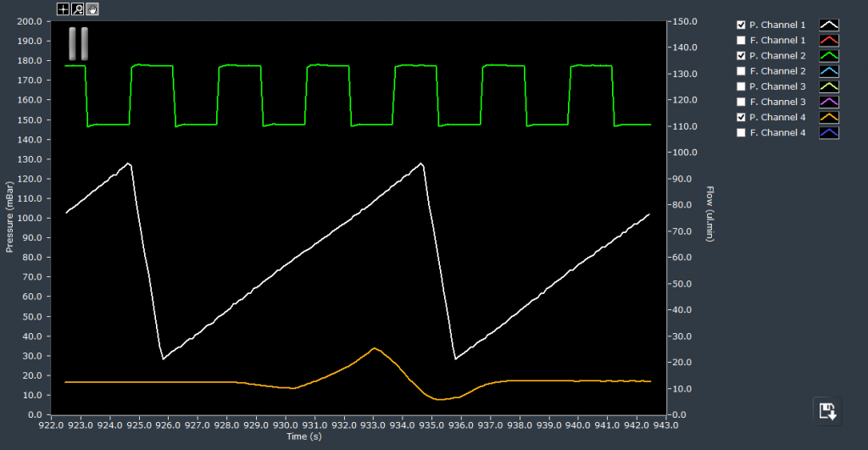This screenshot has width=868, height=450.
Task: Select the pan hand tool
Action: (x=91, y=9)
